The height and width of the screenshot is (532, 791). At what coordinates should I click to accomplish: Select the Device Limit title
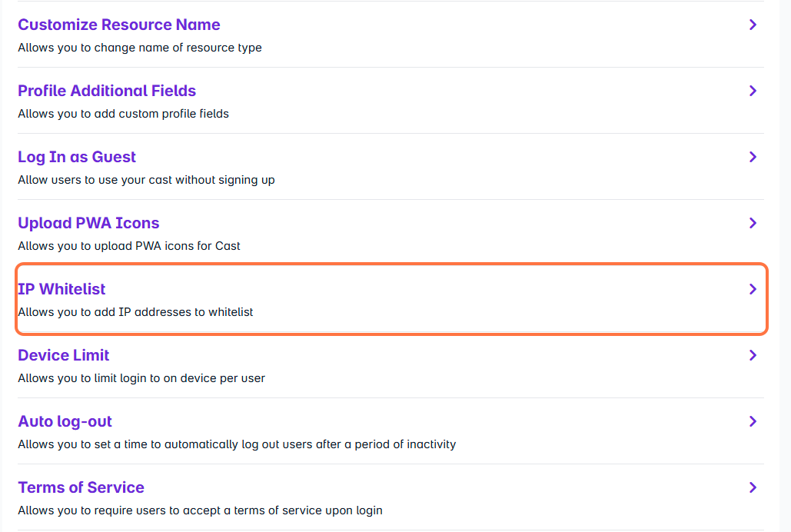(64, 355)
